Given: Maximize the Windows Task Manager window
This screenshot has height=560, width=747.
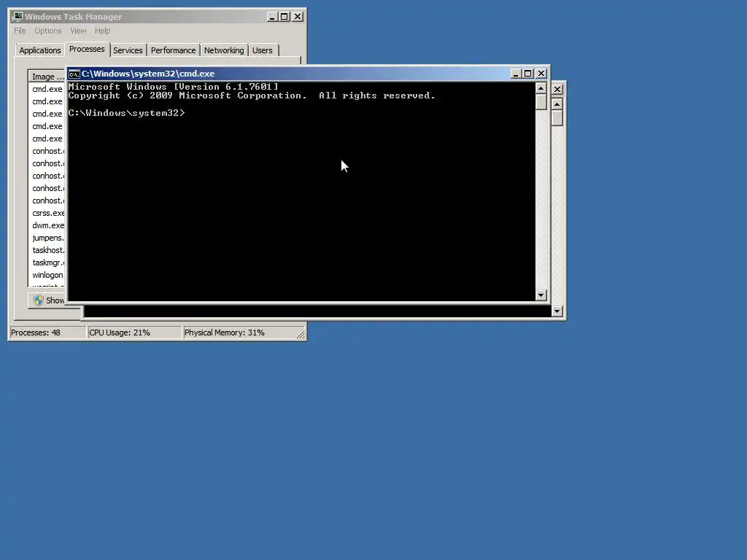Looking at the screenshot, I should [285, 17].
